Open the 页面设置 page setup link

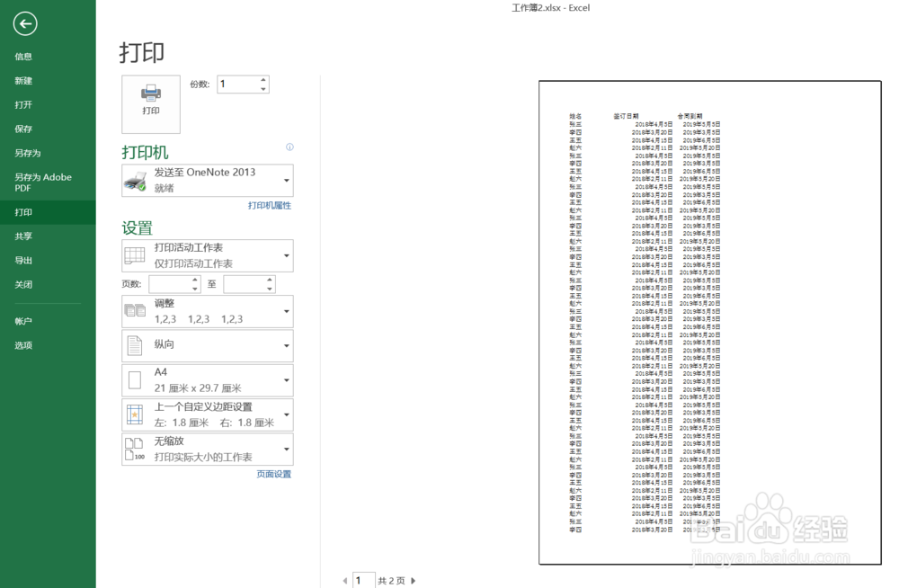(x=273, y=474)
